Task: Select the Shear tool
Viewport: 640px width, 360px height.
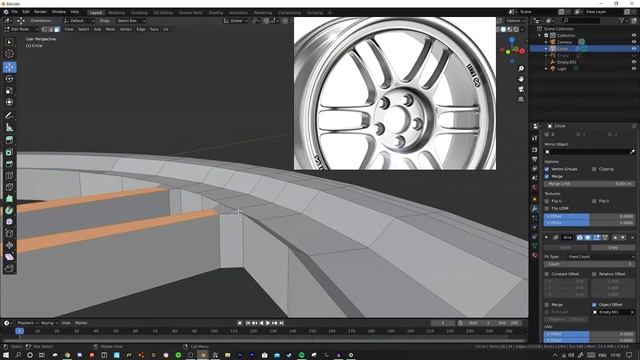Action: (9, 257)
